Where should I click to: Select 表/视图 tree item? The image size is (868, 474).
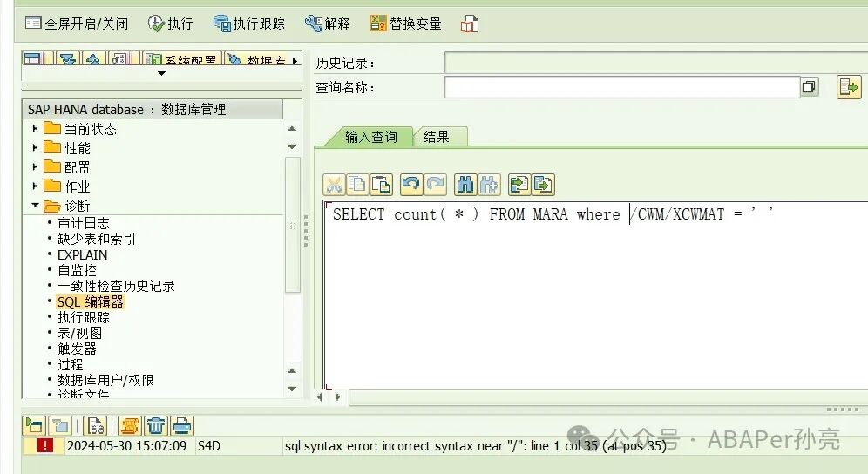pyautogui.click(x=79, y=333)
